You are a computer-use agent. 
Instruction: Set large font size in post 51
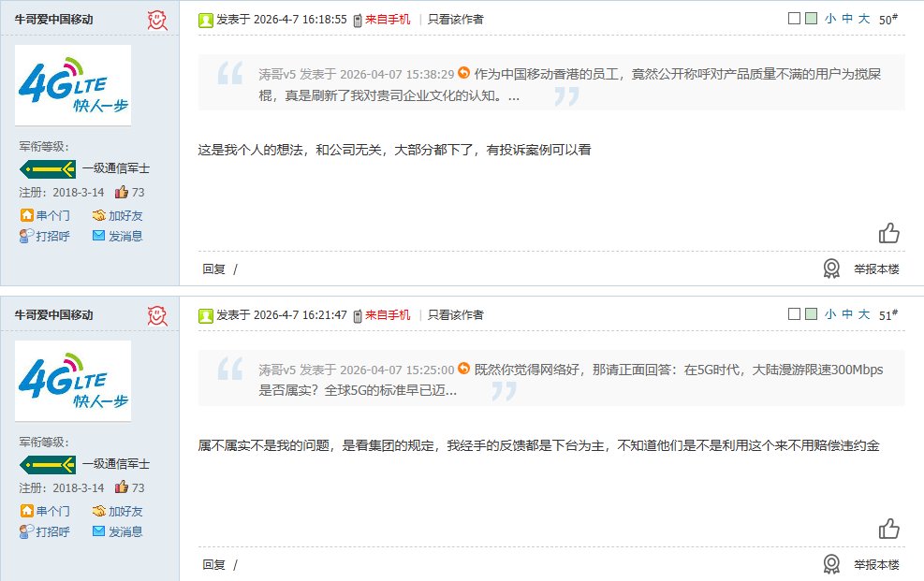click(864, 314)
